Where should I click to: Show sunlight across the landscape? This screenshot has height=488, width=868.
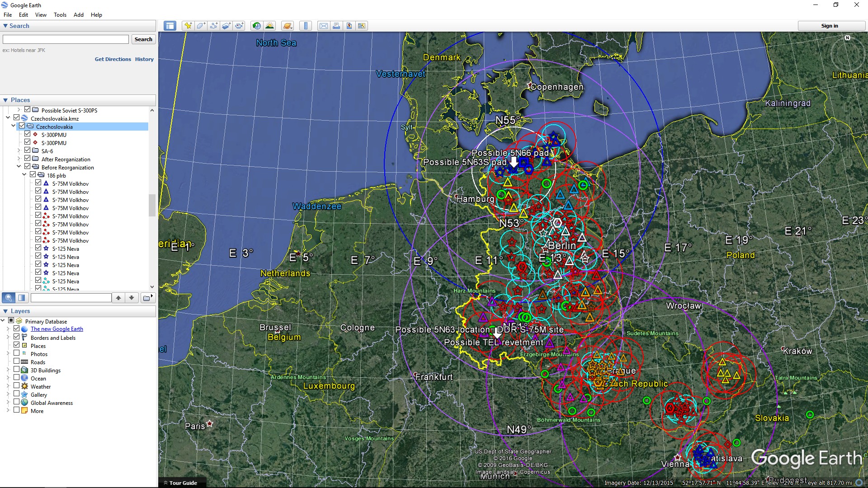269,26
